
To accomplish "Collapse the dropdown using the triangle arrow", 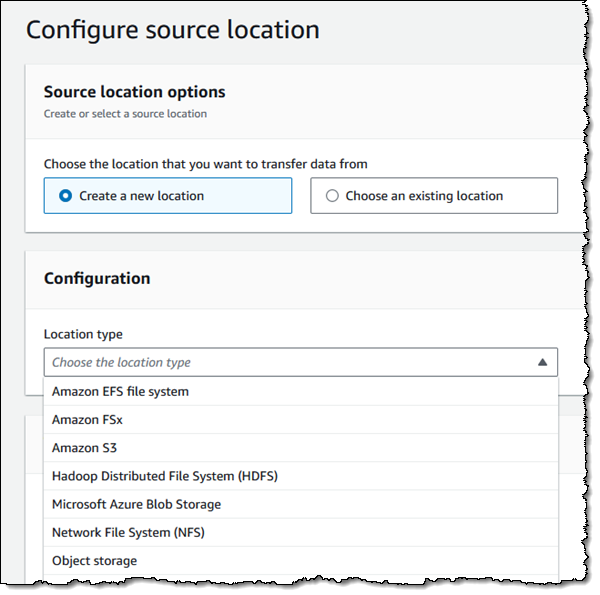I will [542, 362].
